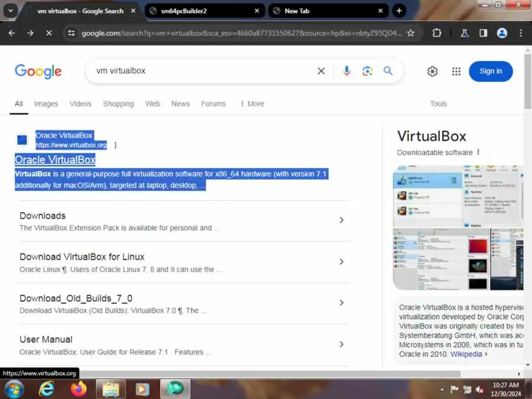The width and height of the screenshot is (532, 399).
Task: Open Google quick settings gear
Action: point(432,71)
